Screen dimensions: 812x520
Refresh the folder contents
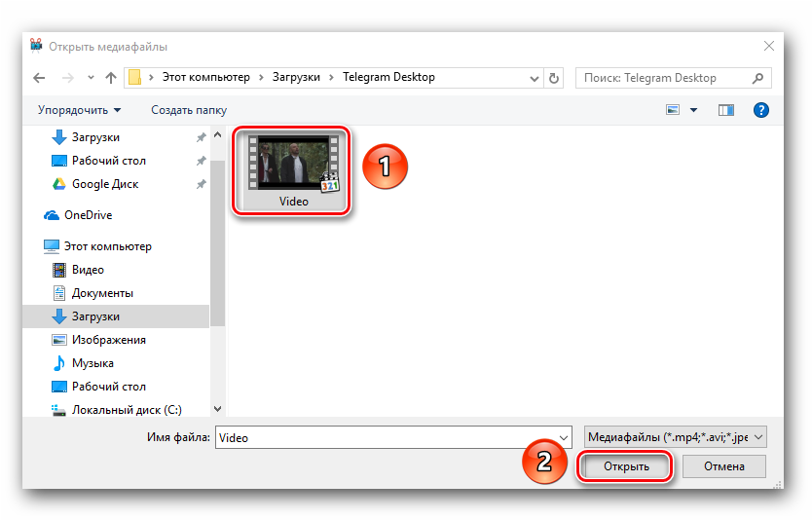(x=554, y=78)
